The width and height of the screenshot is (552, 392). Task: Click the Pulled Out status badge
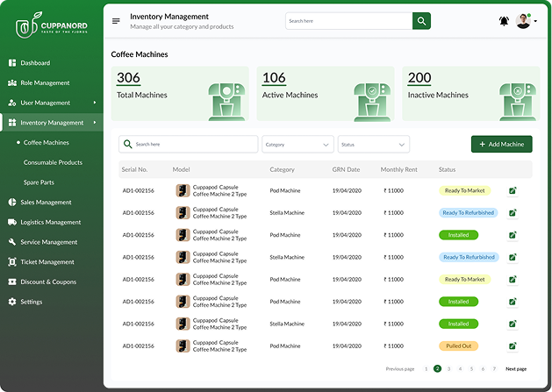point(458,346)
